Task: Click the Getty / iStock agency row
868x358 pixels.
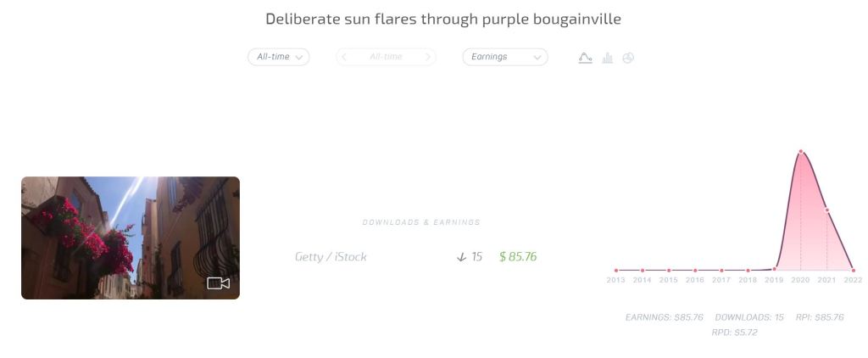Action: coord(331,256)
